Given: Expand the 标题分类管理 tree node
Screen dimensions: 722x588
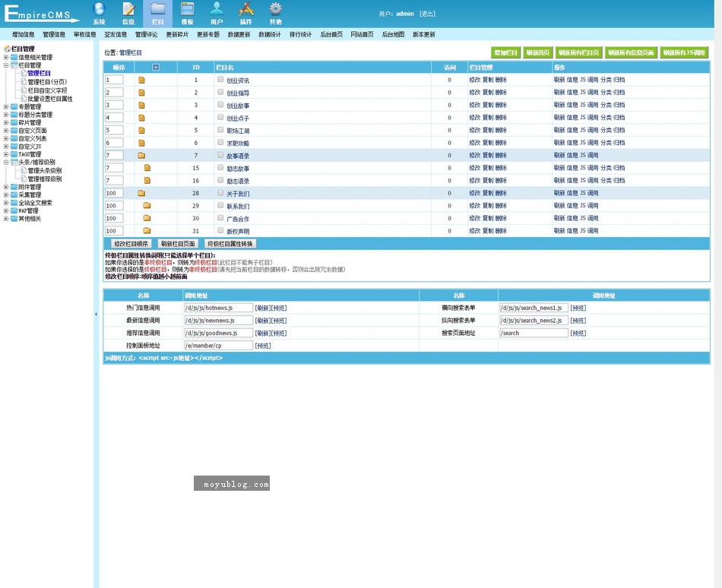Looking at the screenshot, I should [x=6, y=115].
